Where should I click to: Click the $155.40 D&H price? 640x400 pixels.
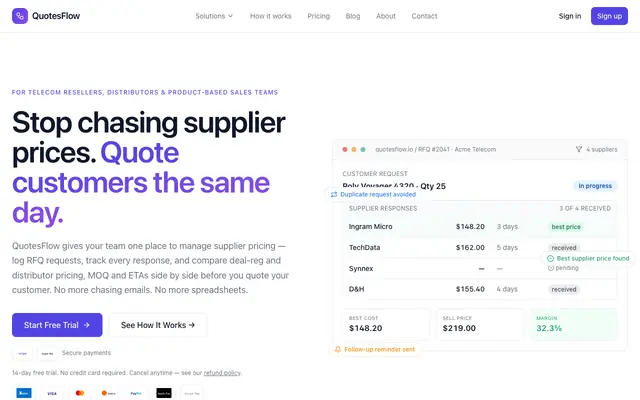(x=470, y=289)
